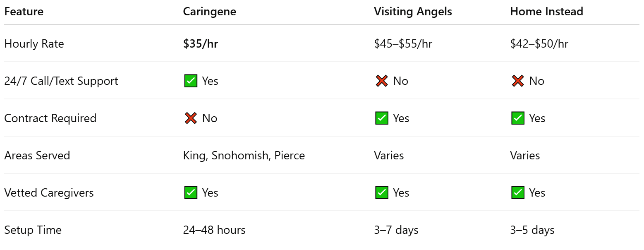Click the bold $35/hr rate
The width and height of the screenshot is (644, 250).
(201, 44)
